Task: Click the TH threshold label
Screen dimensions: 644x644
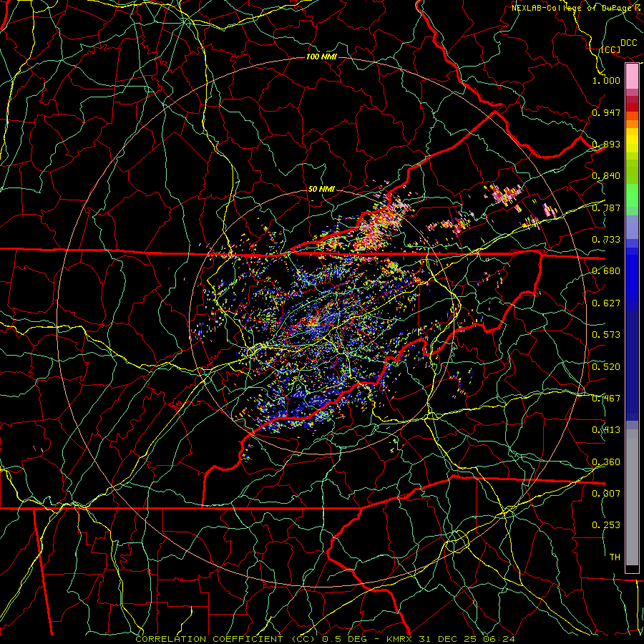Action: point(615,557)
